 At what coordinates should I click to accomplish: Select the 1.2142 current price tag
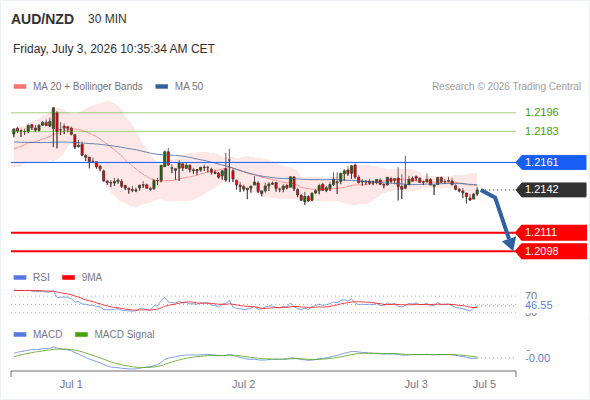[x=551, y=189]
